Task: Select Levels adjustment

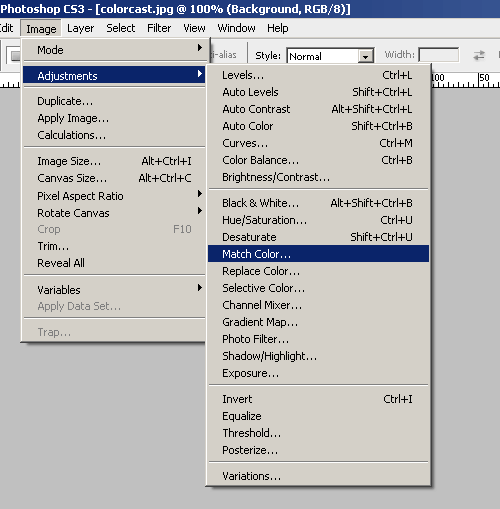Action: pyautogui.click(x=318, y=75)
